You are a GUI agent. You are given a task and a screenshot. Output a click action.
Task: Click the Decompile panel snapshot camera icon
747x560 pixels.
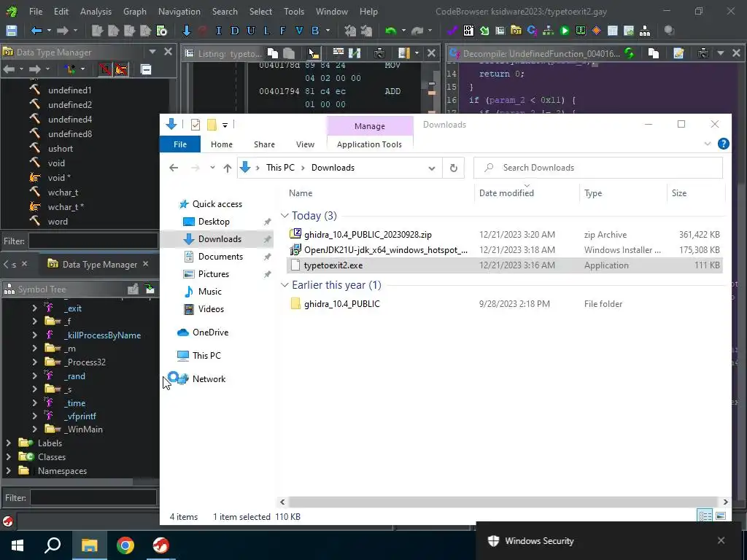pyautogui.click(x=703, y=53)
